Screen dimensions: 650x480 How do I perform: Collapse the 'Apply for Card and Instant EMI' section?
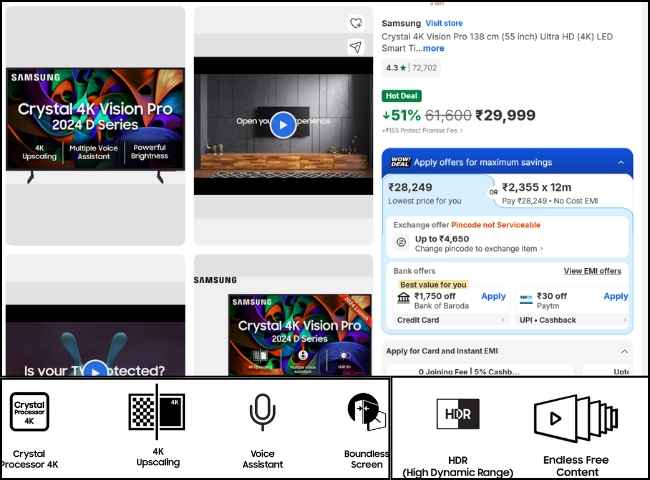coord(624,351)
